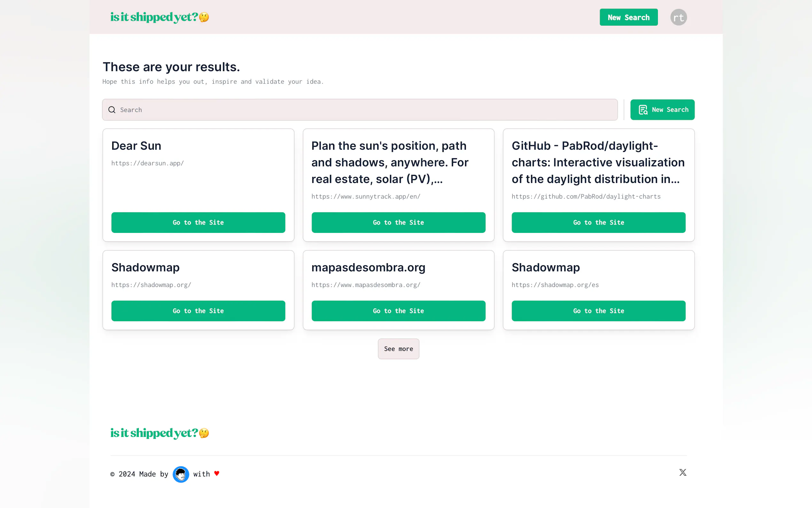The image size is (812, 508).
Task: Click New Search button in header
Action: click(629, 18)
